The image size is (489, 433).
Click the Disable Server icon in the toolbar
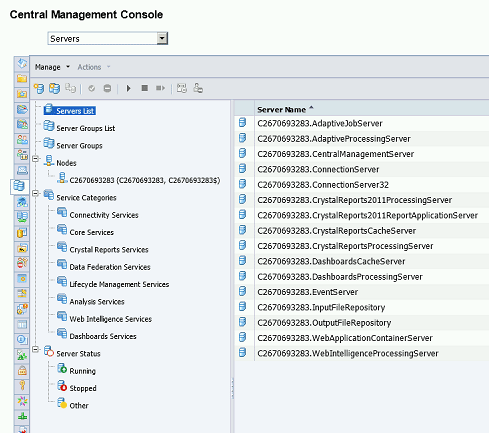(107, 88)
